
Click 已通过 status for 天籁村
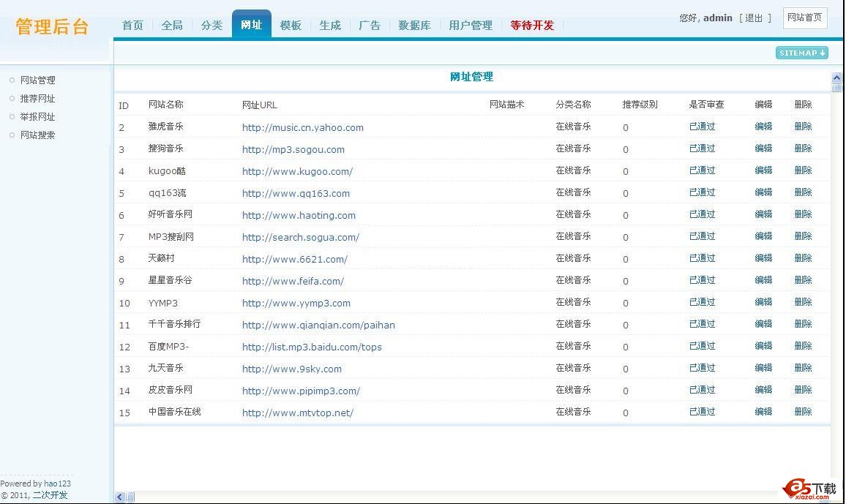tap(702, 258)
